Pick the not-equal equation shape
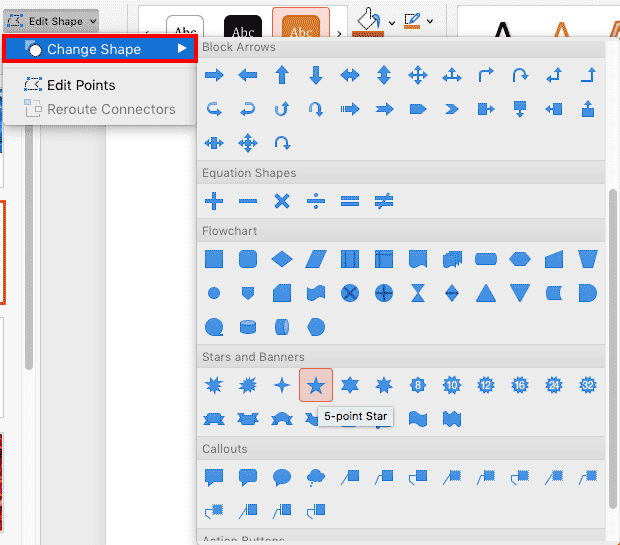620x545 pixels. pos(384,201)
